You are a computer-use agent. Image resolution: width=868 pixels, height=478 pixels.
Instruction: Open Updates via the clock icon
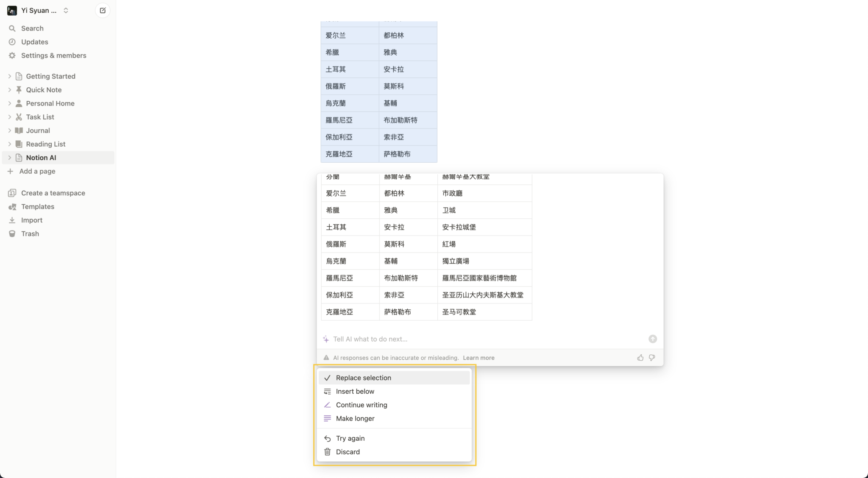[x=12, y=42]
